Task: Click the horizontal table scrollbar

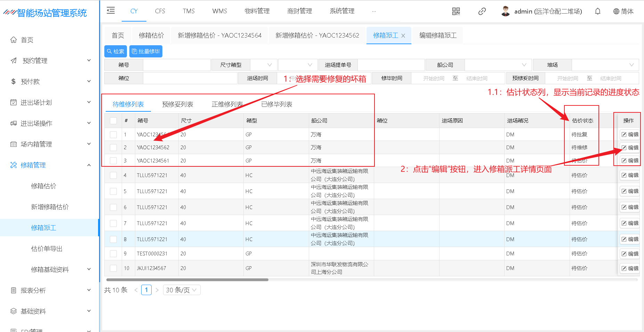Action: (187, 279)
